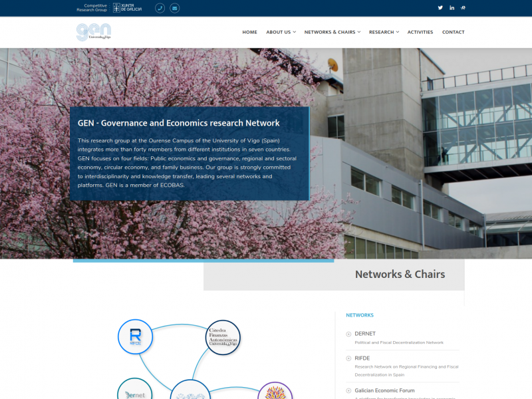
Task: Expand the Research dropdown chevron
Action: click(x=398, y=32)
